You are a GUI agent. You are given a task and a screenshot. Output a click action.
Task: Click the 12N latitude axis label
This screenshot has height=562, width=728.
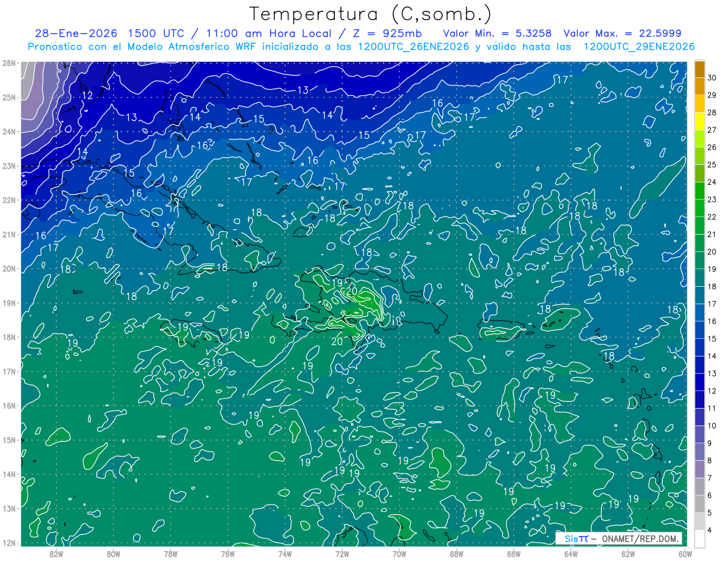click(9, 543)
